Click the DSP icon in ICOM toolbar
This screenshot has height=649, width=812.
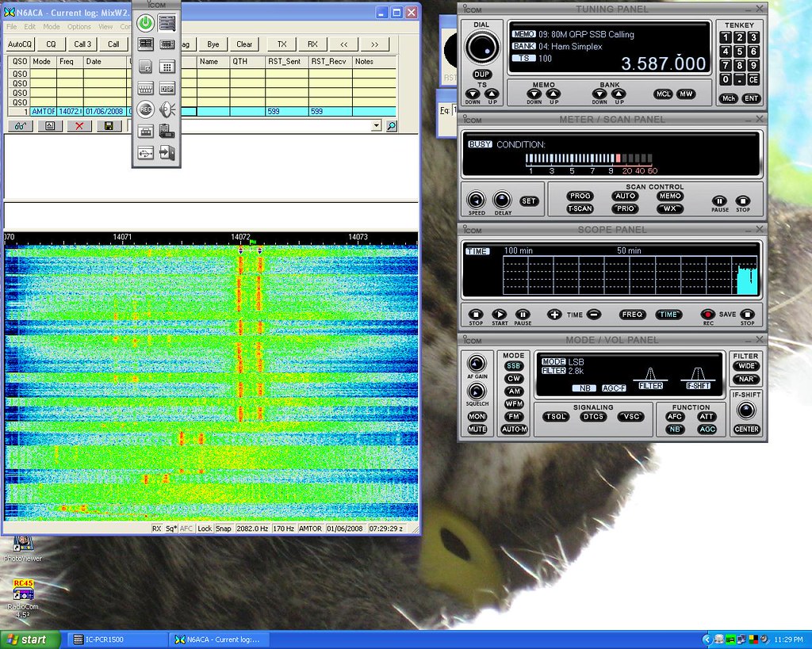(x=167, y=89)
